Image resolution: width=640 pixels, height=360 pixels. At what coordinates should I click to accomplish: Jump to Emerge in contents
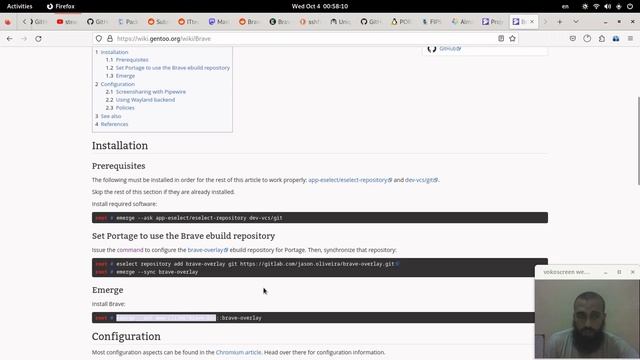[x=125, y=76]
